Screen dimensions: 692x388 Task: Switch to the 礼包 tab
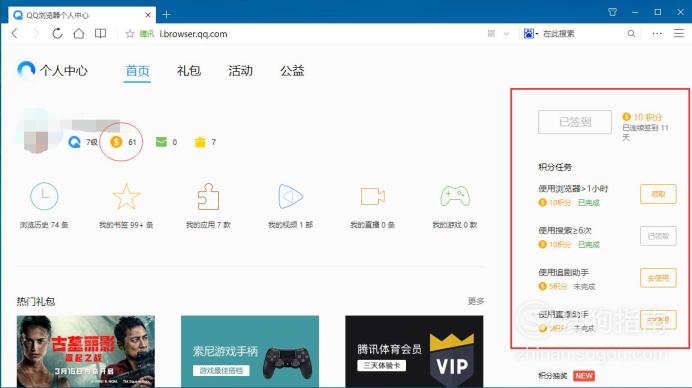(x=189, y=71)
